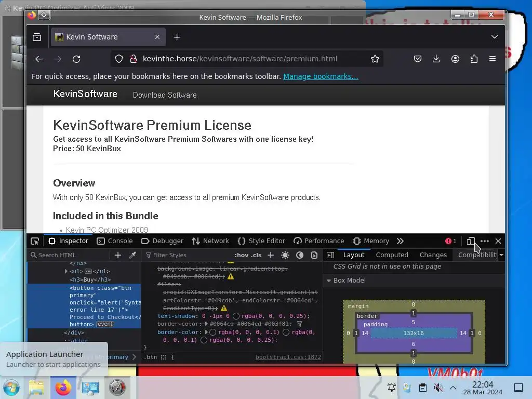Switch to the Console tab
The image size is (532, 399).
tap(115, 241)
